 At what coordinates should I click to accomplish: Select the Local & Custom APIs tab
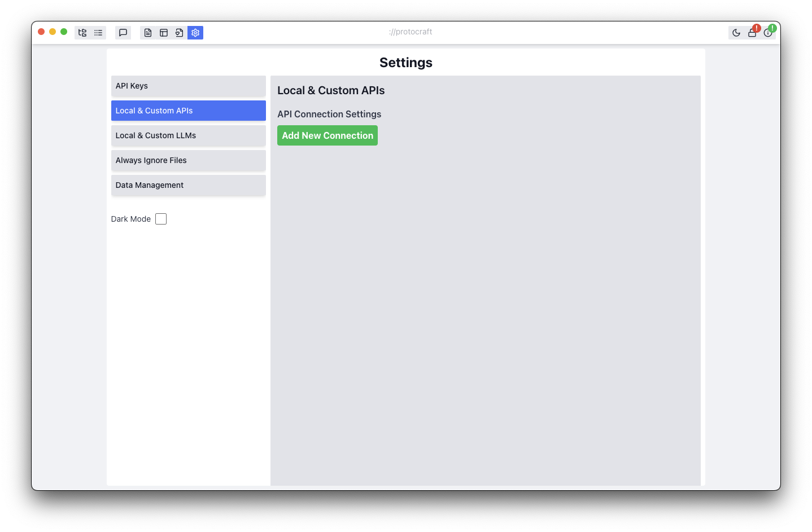coord(188,111)
